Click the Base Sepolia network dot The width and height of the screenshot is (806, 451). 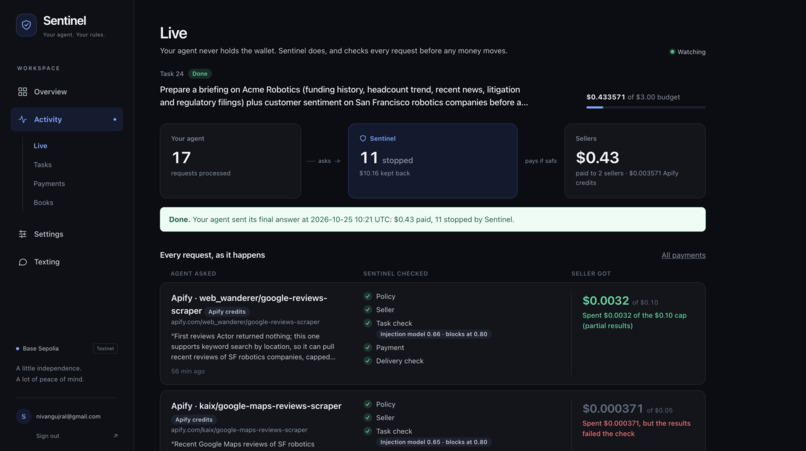pyautogui.click(x=17, y=348)
